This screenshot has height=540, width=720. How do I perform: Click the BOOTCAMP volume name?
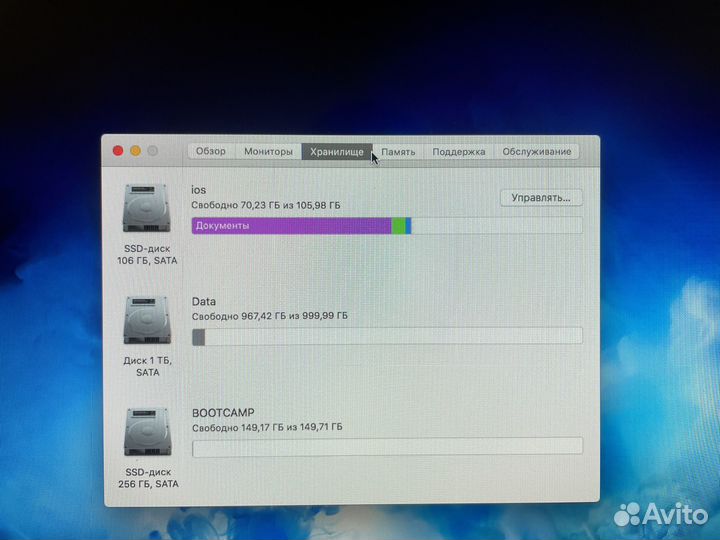tap(223, 413)
